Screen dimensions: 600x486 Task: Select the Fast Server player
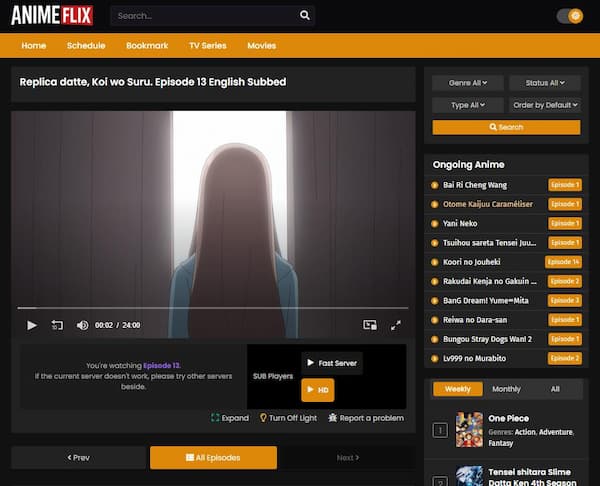tap(332, 363)
